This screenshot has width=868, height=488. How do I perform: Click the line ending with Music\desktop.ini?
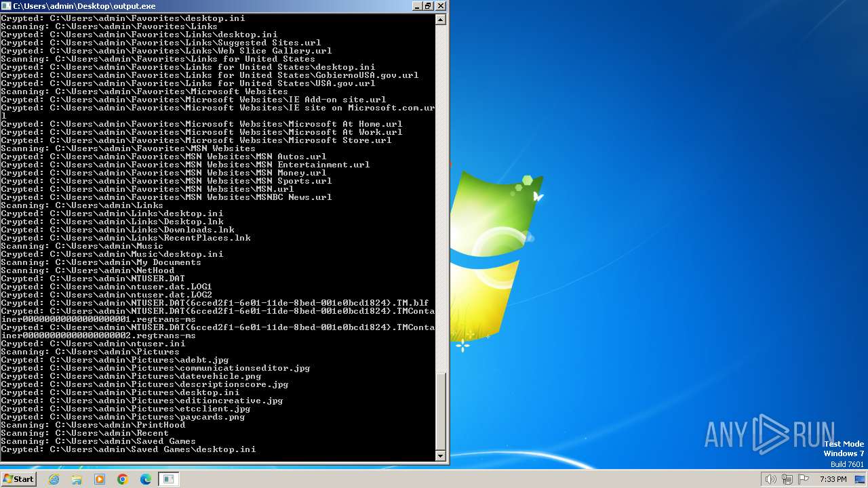coord(112,254)
